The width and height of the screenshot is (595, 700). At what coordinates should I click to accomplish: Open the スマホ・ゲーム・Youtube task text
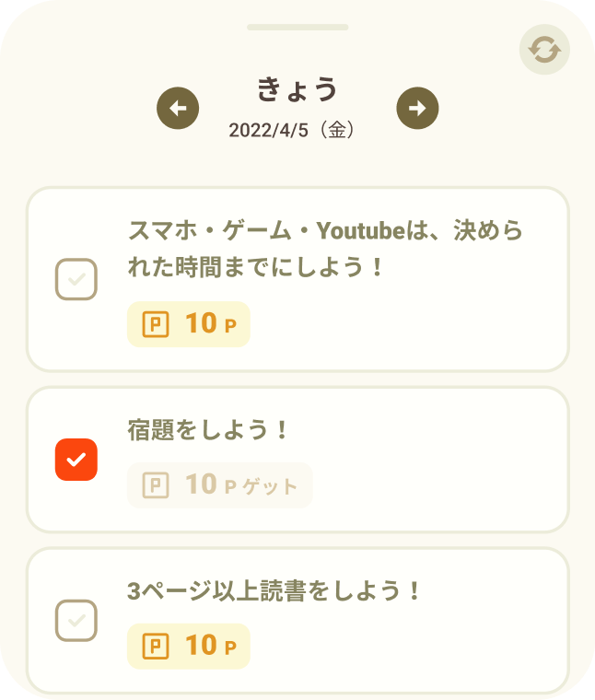click(x=325, y=249)
